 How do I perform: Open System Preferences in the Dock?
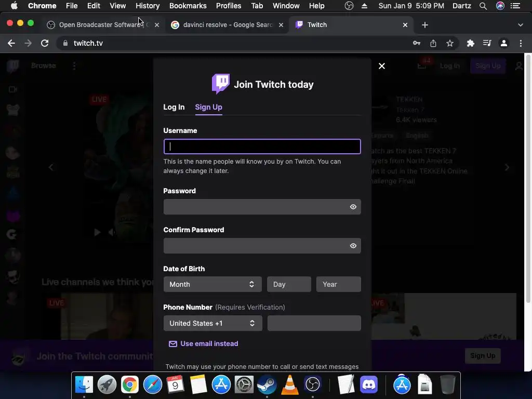(244, 385)
